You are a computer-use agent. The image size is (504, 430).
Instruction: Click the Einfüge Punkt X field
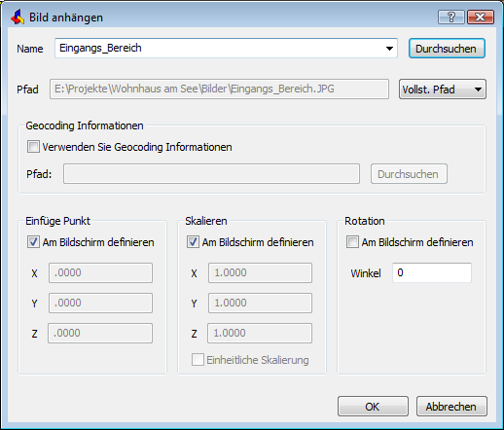[100, 272]
